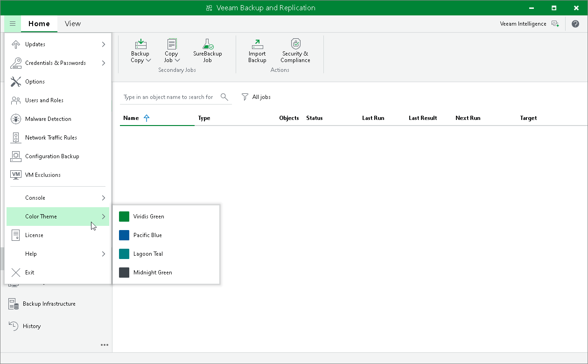Select the Options menu entry

pos(58,82)
